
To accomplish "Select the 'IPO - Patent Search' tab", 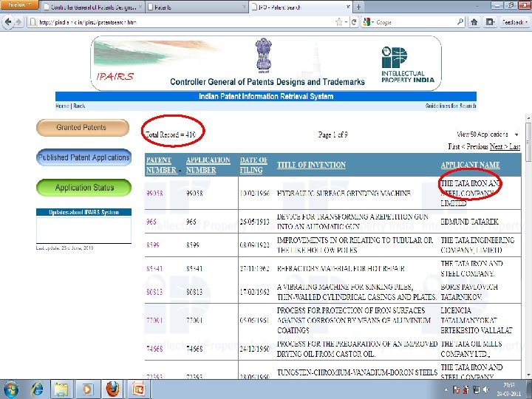I will [301, 7].
